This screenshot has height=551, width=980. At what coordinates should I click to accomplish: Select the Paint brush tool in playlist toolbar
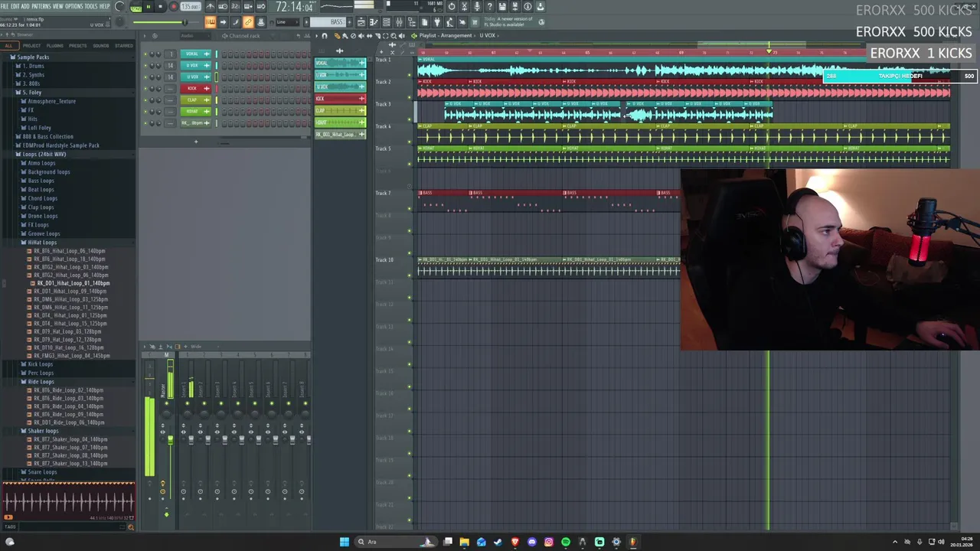345,36
